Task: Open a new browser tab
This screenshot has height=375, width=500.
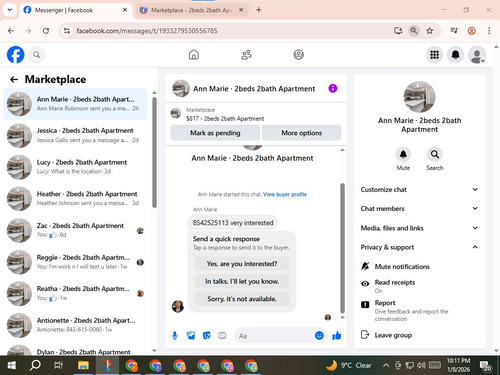Action: 258,10
